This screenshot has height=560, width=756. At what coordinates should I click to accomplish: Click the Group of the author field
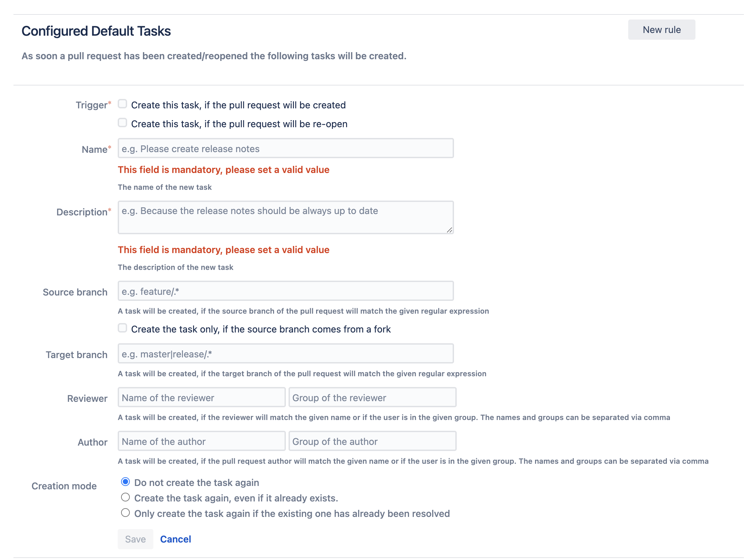pyautogui.click(x=372, y=441)
